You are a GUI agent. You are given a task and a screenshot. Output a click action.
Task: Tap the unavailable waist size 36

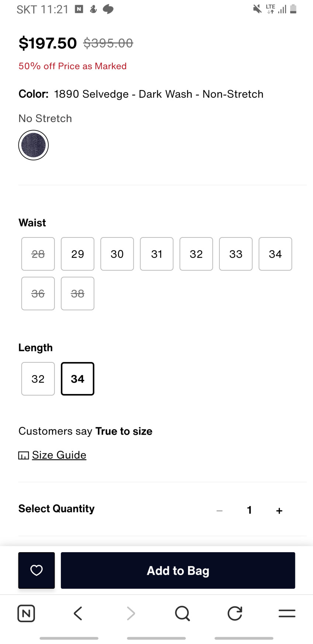(x=38, y=293)
